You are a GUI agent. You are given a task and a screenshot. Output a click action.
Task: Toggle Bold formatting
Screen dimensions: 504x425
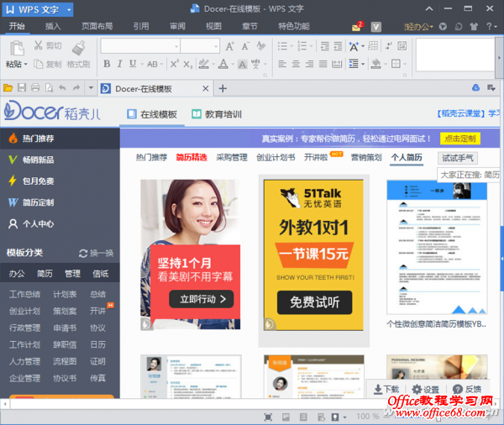click(x=107, y=64)
